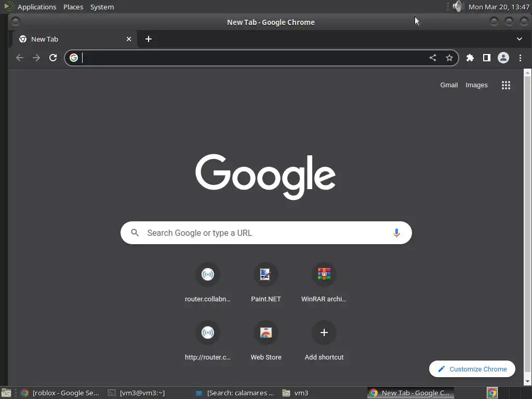Open the side panel icon

(486, 58)
